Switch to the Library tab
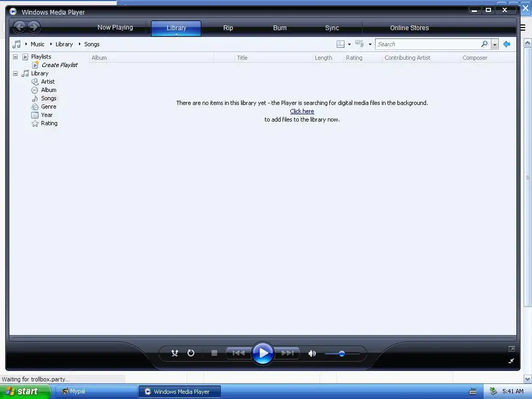532x399 pixels. 177,28
